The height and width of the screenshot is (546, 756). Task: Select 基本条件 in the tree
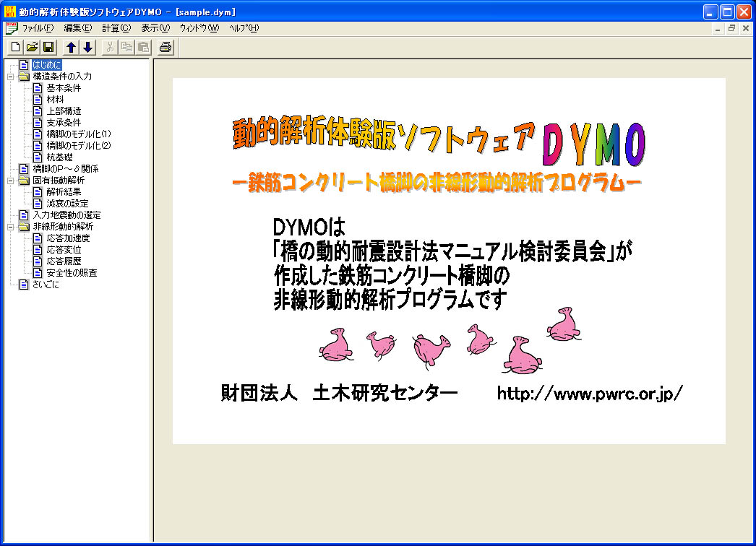[64, 87]
